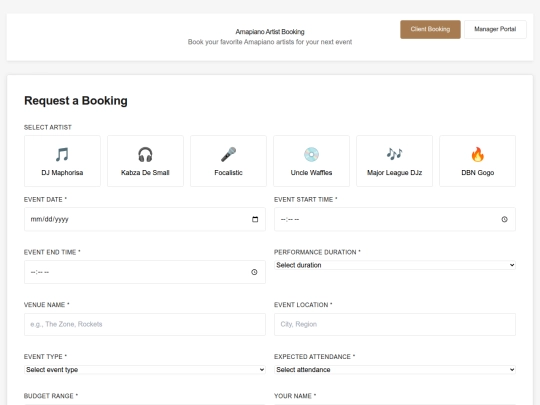Click the Event Start Time field
The width and height of the screenshot is (540, 405).
(x=395, y=219)
